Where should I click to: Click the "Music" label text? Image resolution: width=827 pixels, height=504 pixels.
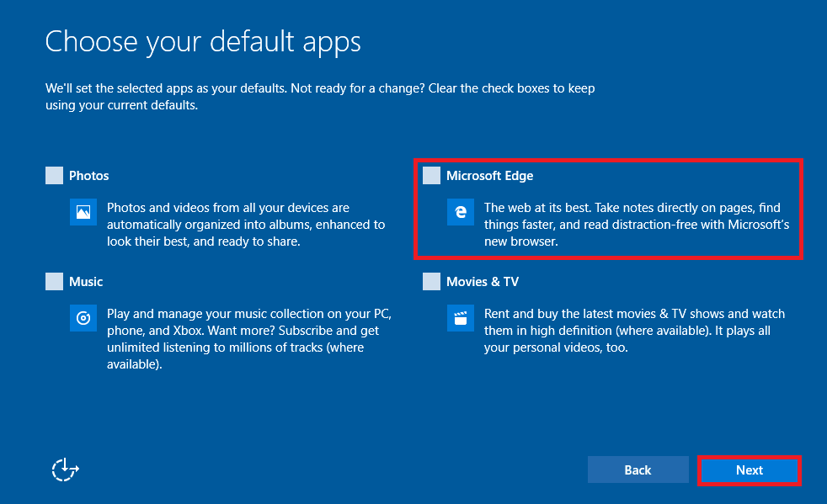(86, 282)
